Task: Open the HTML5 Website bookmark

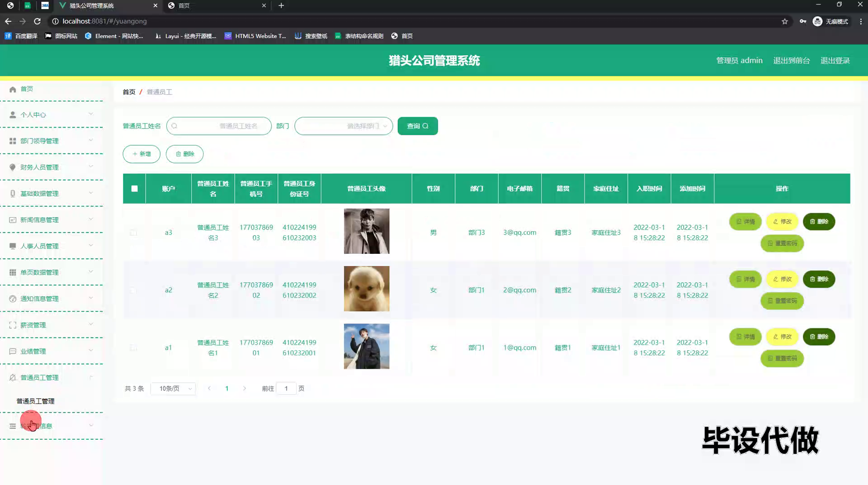Action: [x=255, y=36]
